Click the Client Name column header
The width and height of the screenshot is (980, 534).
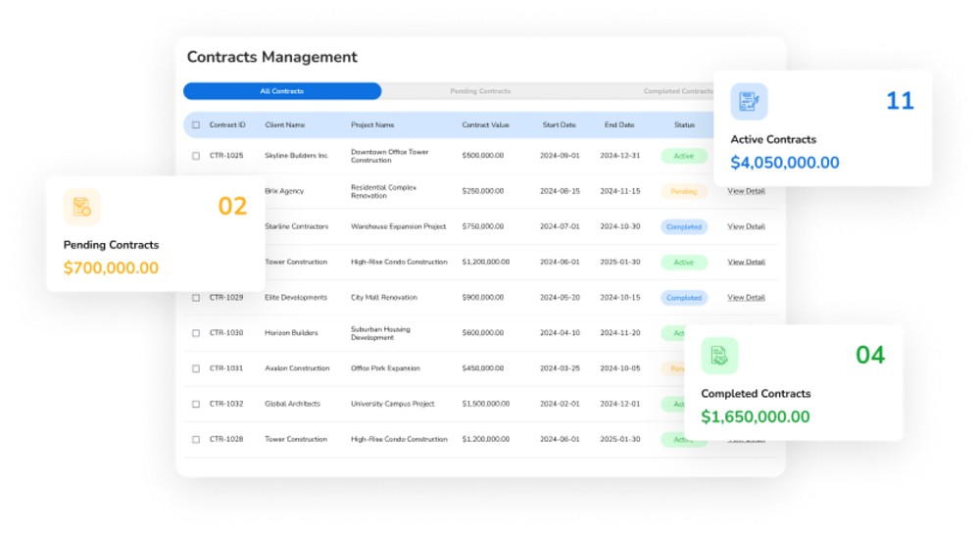pyautogui.click(x=285, y=125)
